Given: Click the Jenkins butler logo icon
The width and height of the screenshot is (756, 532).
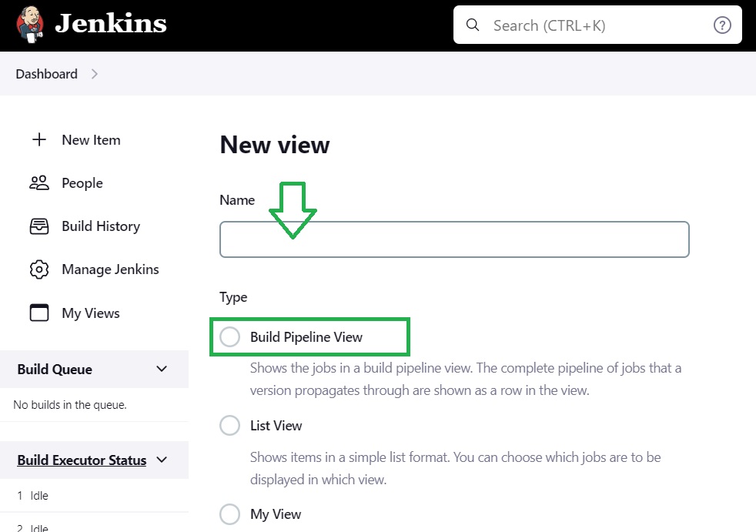Looking at the screenshot, I should [x=30, y=24].
